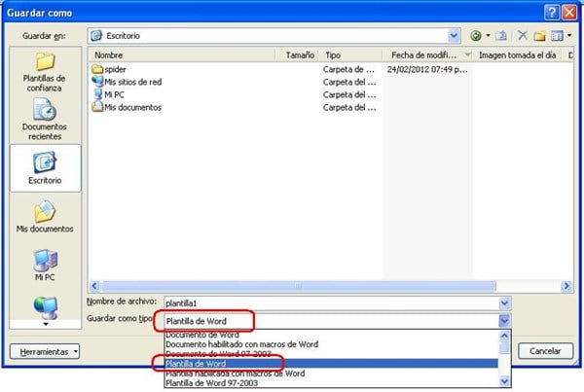Select Mis documentos in file list
The height and width of the screenshot is (392, 584).
tap(127, 107)
